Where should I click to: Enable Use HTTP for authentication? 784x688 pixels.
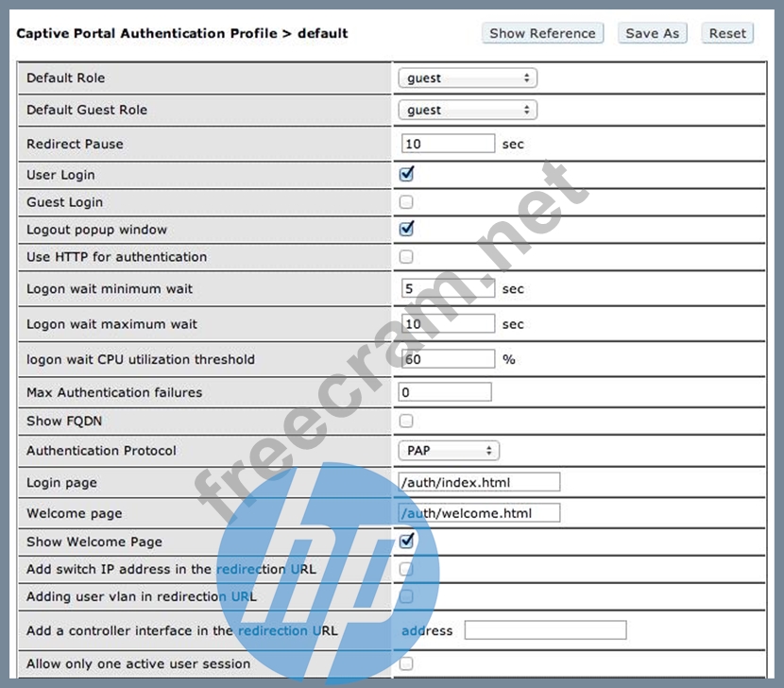pos(406,257)
